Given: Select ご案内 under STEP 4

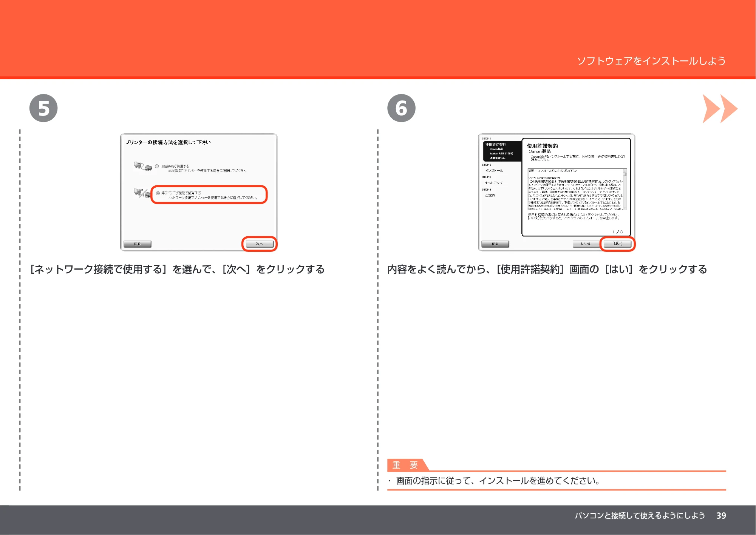Looking at the screenshot, I should pyautogui.click(x=490, y=196).
